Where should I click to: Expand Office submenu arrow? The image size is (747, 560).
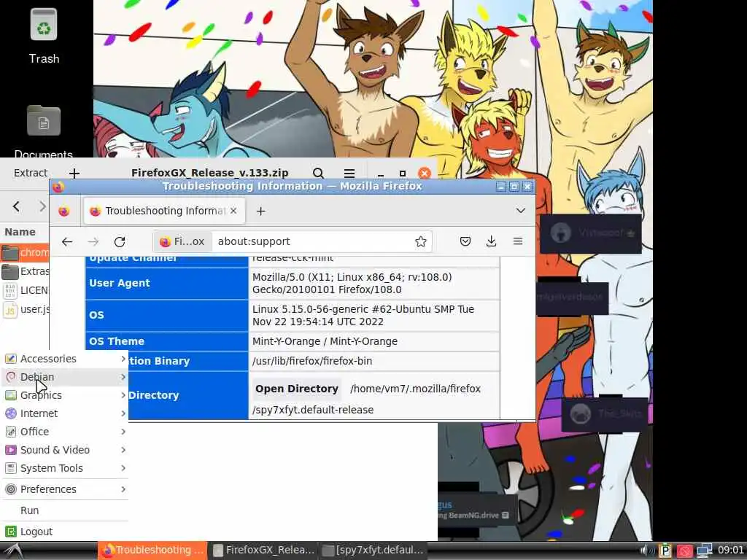point(123,432)
